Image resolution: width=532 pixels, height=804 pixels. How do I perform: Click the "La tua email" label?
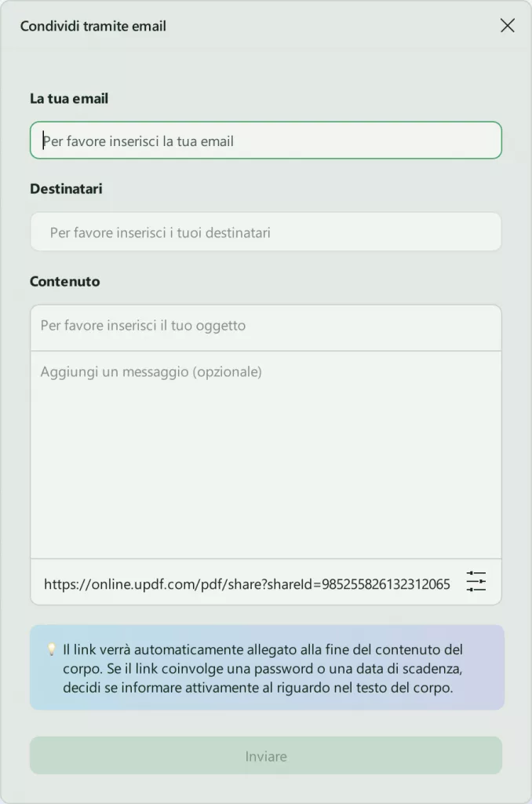coord(69,98)
